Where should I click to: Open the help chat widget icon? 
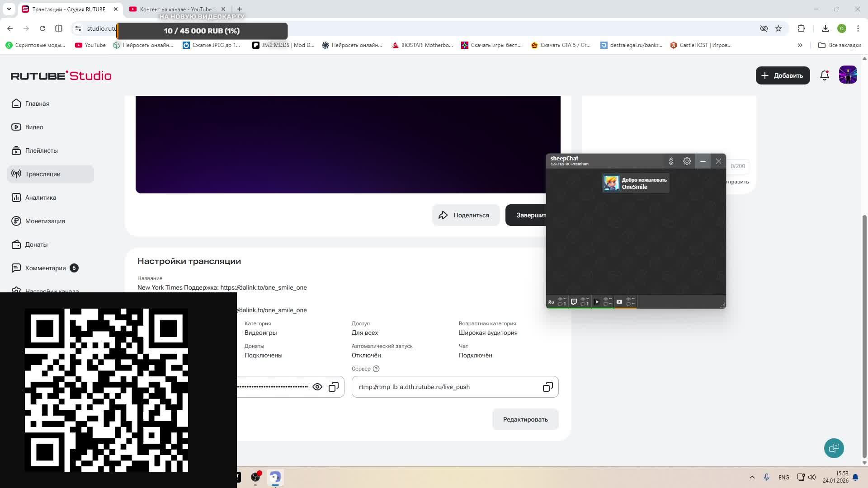[834, 448]
